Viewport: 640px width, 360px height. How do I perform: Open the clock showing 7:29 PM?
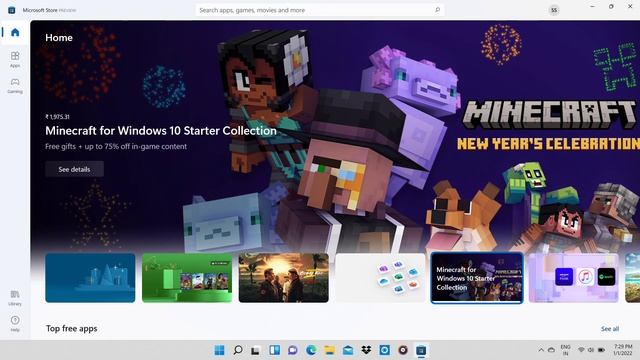click(623, 350)
